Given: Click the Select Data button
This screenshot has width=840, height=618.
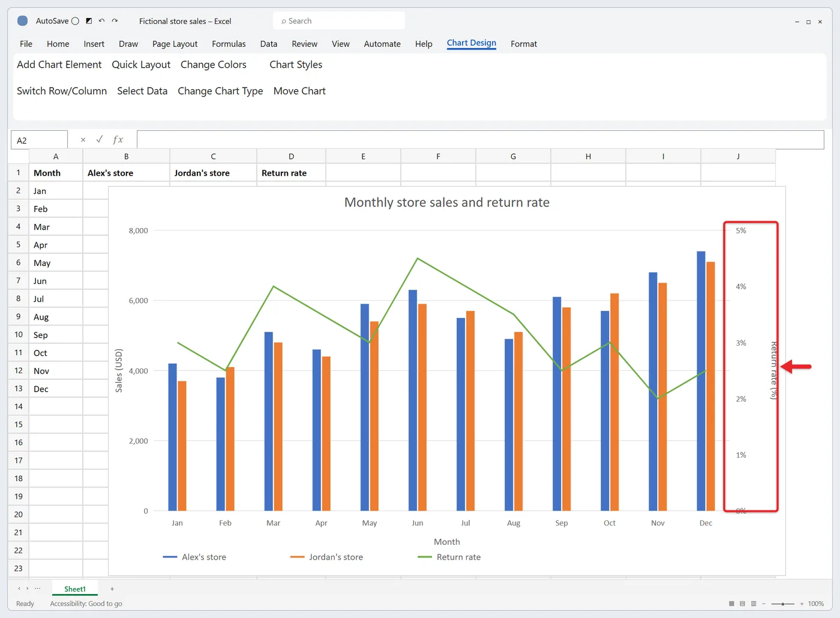Looking at the screenshot, I should (142, 91).
